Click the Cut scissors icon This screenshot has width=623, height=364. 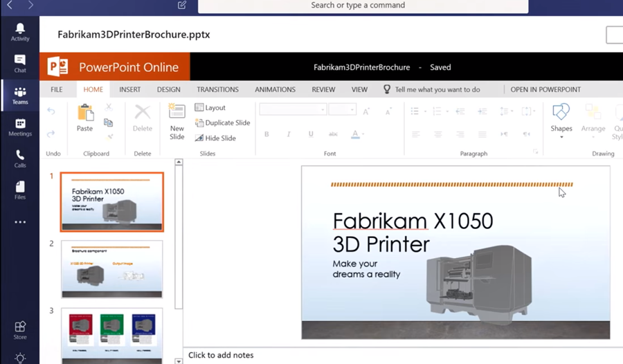[109, 107]
